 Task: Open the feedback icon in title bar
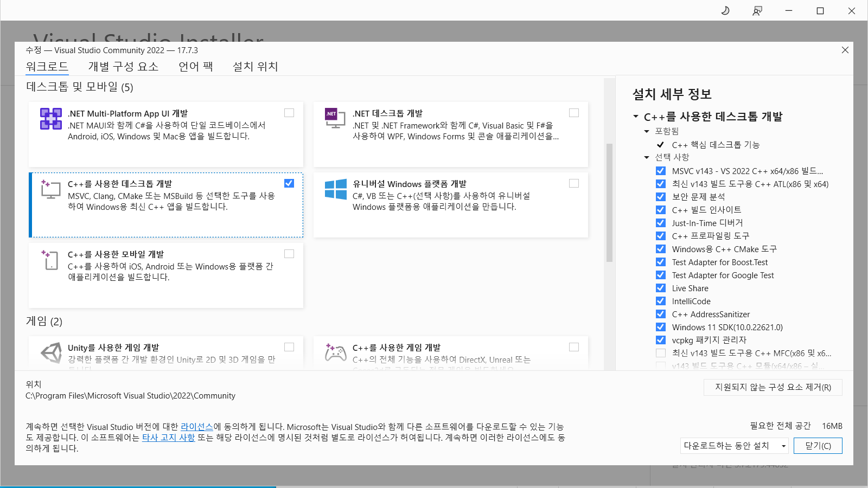757,10
